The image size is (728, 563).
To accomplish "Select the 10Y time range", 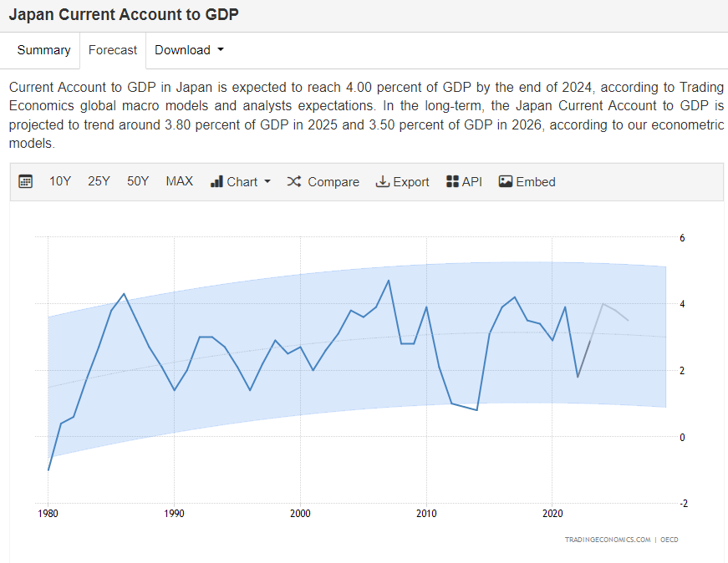I will pyautogui.click(x=59, y=181).
